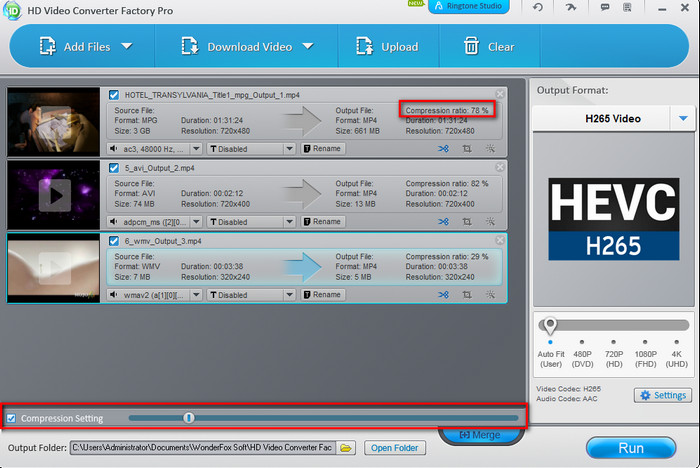Uncheck the 6_wmv_Output_3.mp4 checkbox
This screenshot has width=700, height=468.
[x=114, y=241]
